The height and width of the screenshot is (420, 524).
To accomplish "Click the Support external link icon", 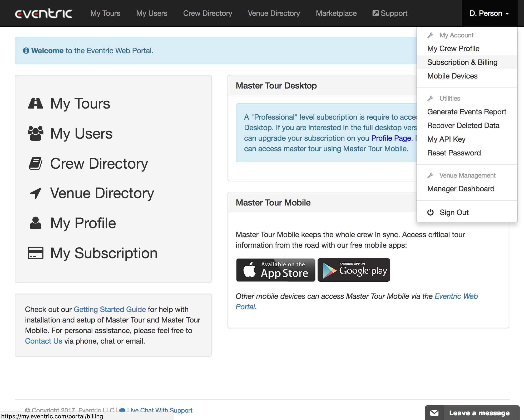I will click(375, 13).
